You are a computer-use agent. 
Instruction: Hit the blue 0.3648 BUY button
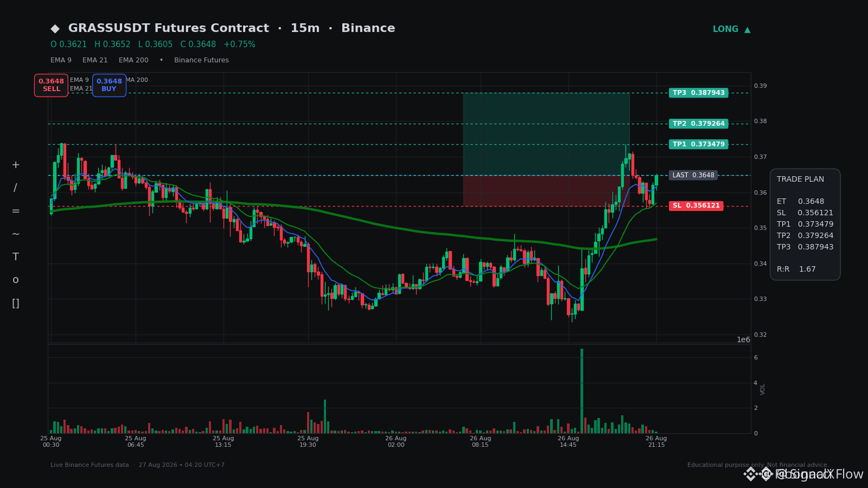coord(109,85)
